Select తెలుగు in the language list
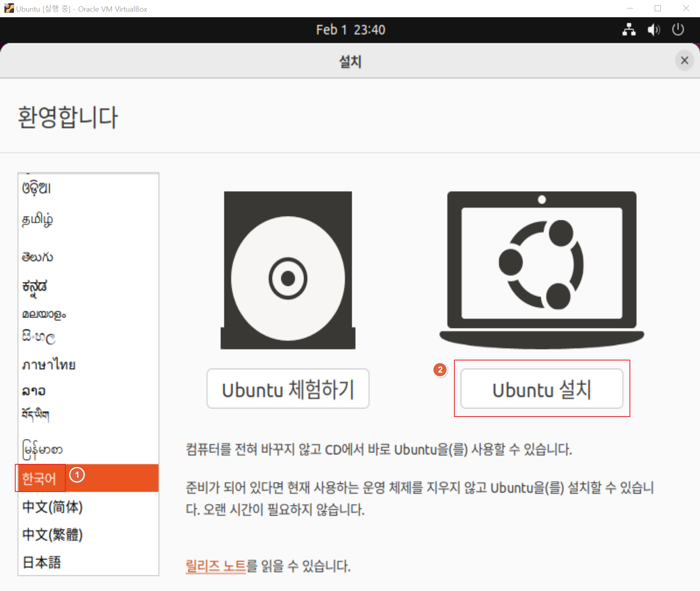The width and height of the screenshot is (700, 591). coord(89,257)
